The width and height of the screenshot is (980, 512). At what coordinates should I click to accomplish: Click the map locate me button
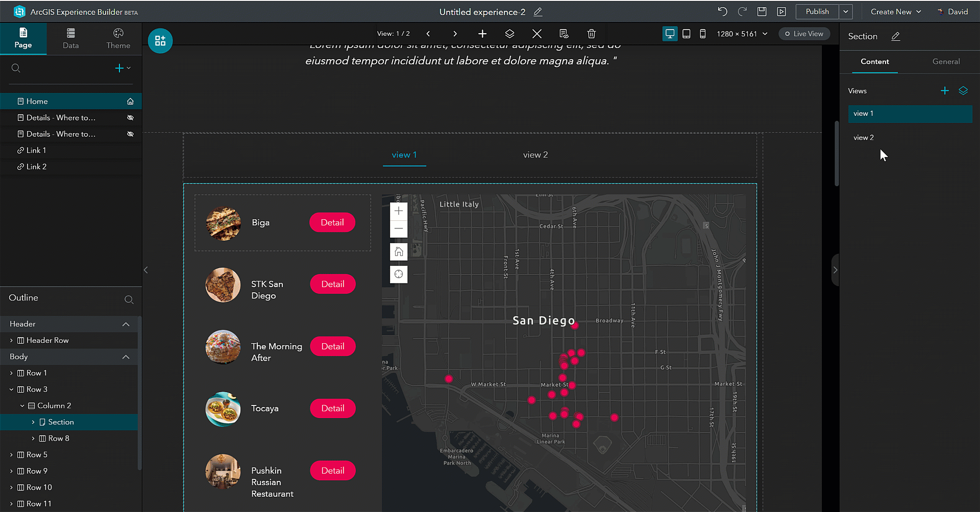tap(399, 274)
